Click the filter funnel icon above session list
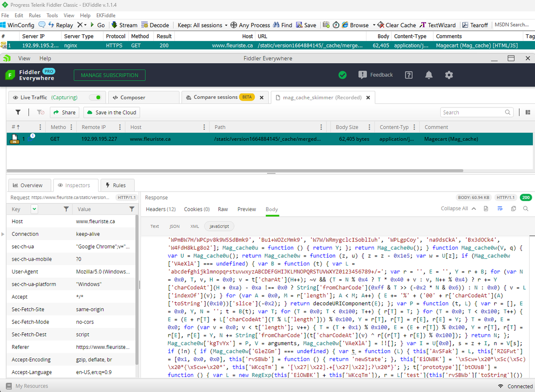 point(18,112)
